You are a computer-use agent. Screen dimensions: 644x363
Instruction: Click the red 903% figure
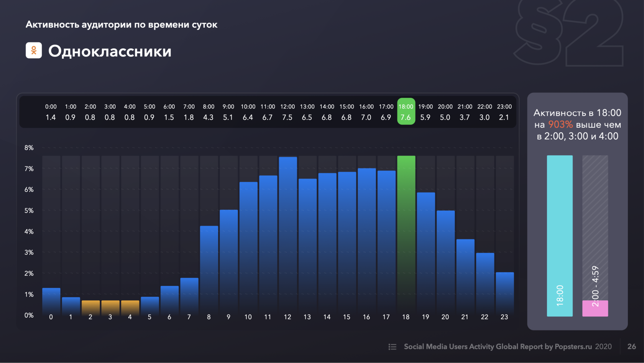coord(560,125)
